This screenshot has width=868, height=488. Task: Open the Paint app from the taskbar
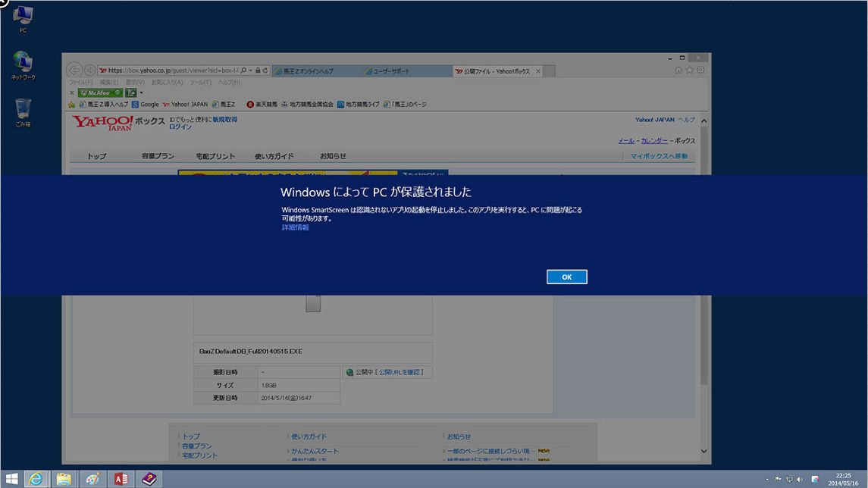(x=92, y=479)
